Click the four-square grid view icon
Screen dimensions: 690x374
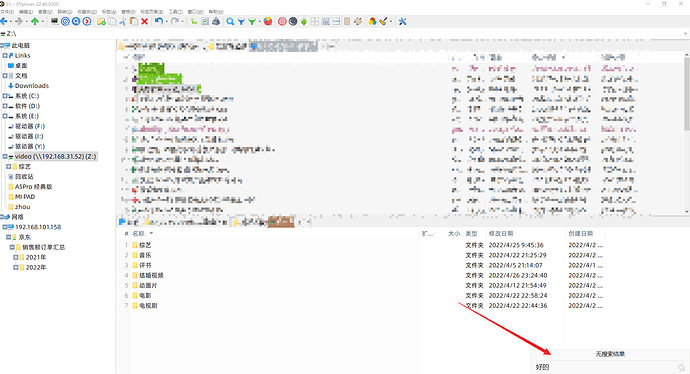(x=315, y=22)
